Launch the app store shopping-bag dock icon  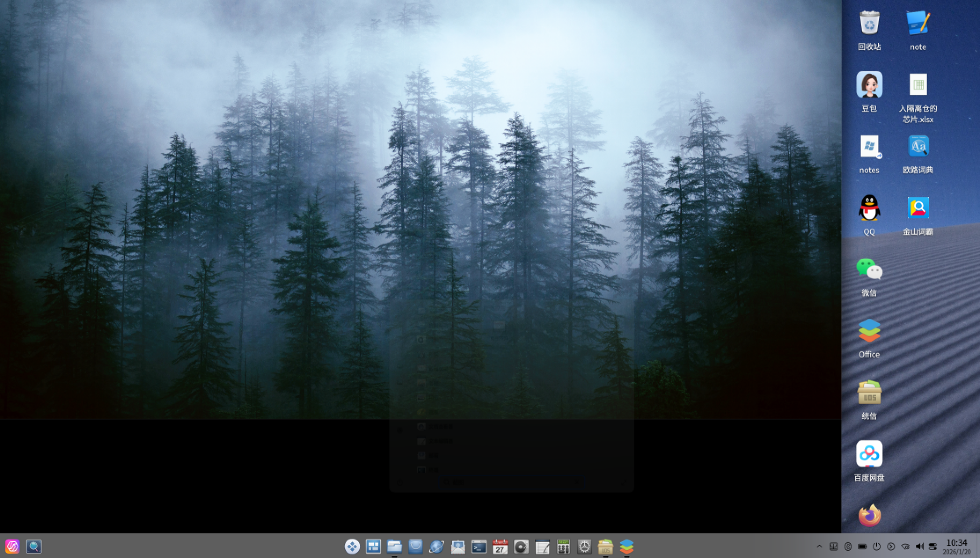[x=415, y=547]
